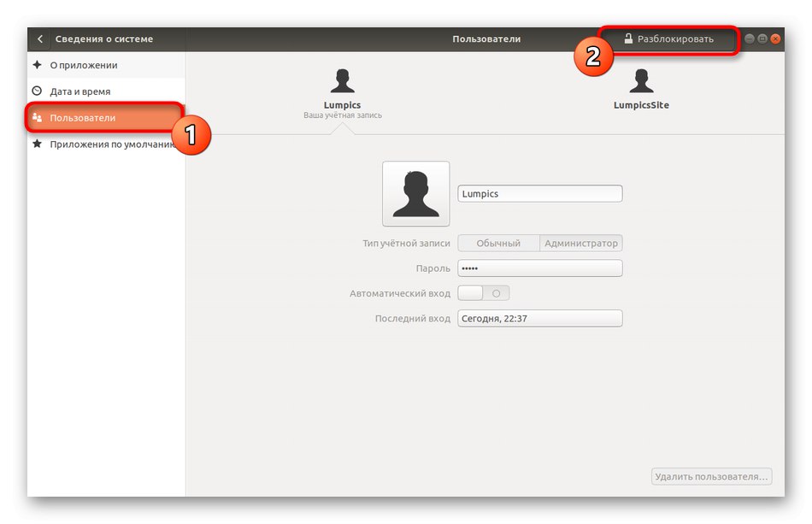This screenshot has width=812, height=524.
Task: Click the users icon in the 'Пользователи' row
Action: coord(37,118)
